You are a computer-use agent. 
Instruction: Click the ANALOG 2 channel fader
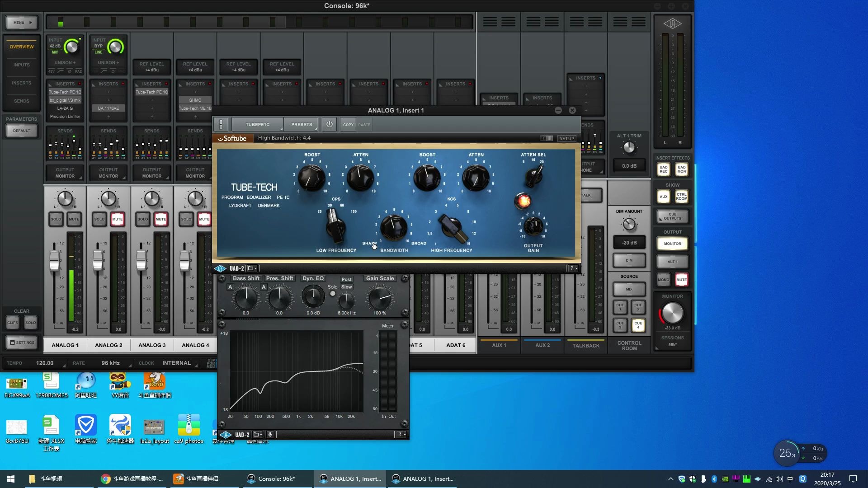[98, 260]
